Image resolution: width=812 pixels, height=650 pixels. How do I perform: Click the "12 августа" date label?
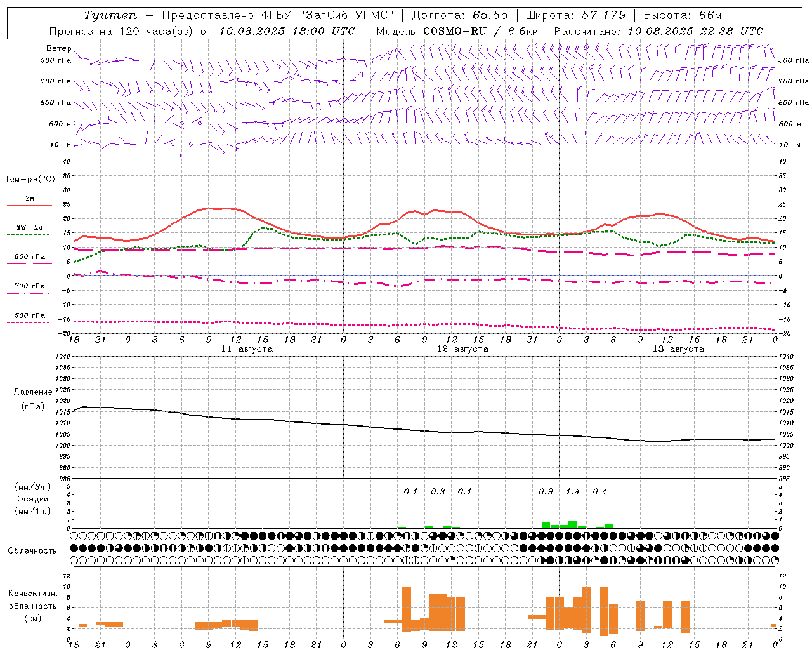[462, 349]
